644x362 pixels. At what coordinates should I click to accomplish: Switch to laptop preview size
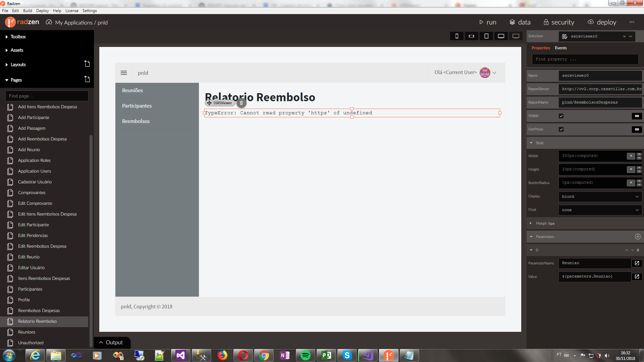tap(501, 36)
